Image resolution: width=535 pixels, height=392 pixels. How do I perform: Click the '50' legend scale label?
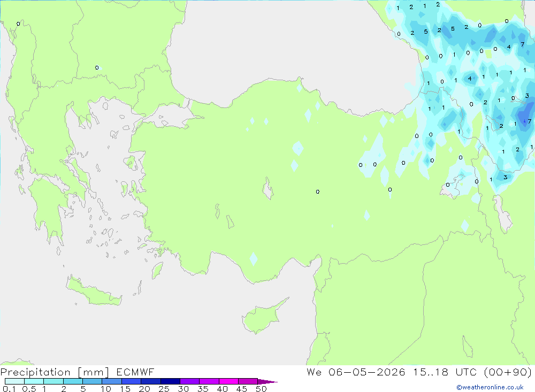(261, 389)
